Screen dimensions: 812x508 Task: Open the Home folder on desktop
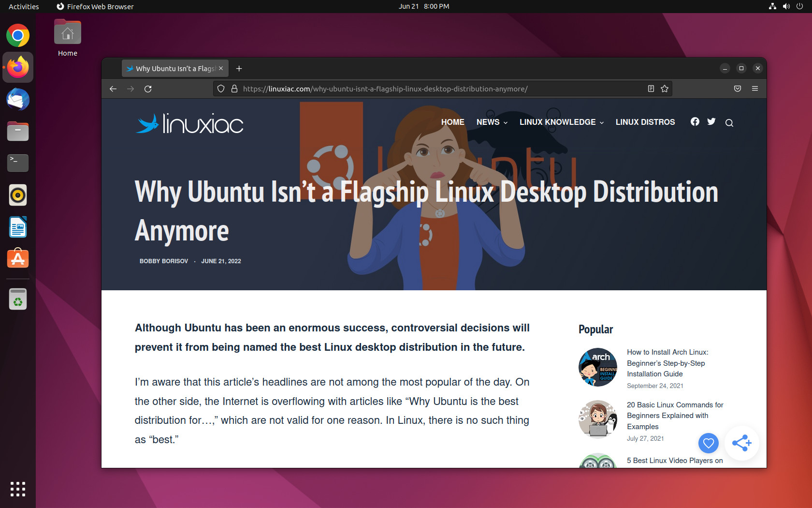coord(68,39)
